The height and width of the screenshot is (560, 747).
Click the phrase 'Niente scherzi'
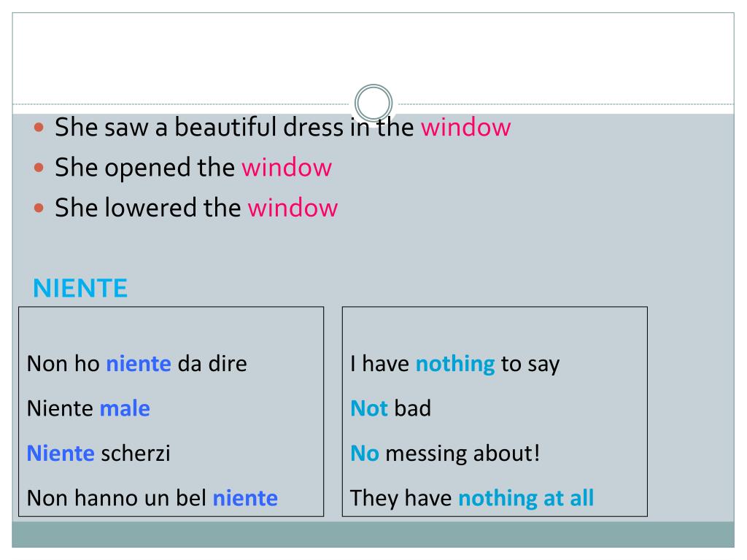pyautogui.click(x=98, y=454)
